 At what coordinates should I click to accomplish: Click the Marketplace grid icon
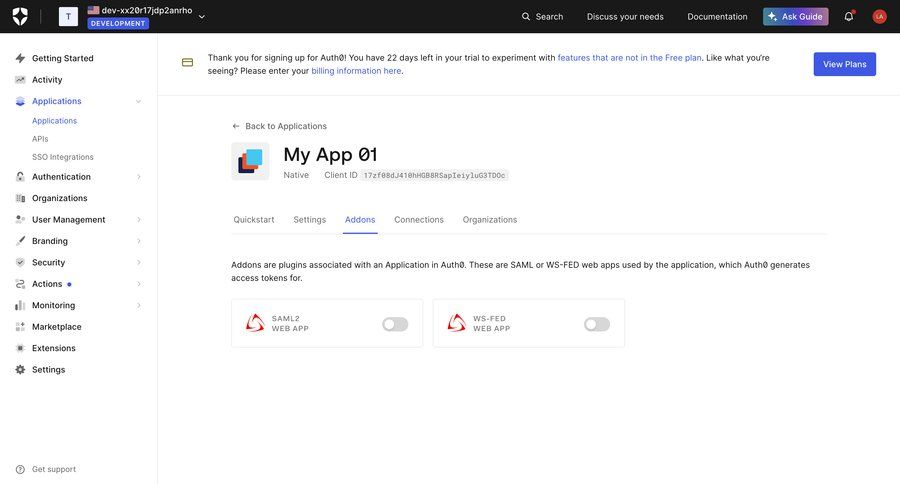20,327
